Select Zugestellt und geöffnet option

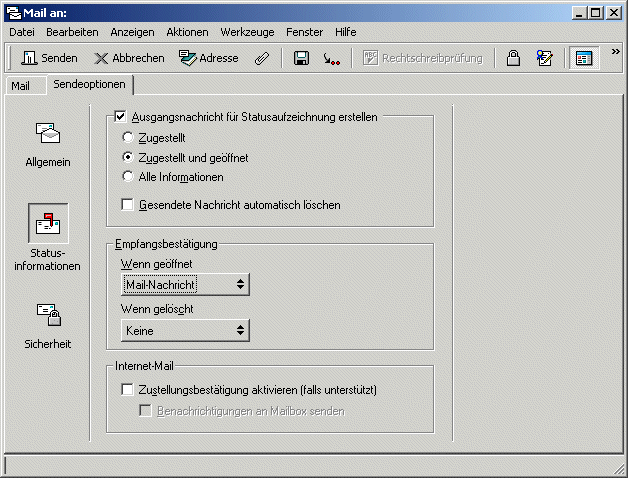pos(128,157)
